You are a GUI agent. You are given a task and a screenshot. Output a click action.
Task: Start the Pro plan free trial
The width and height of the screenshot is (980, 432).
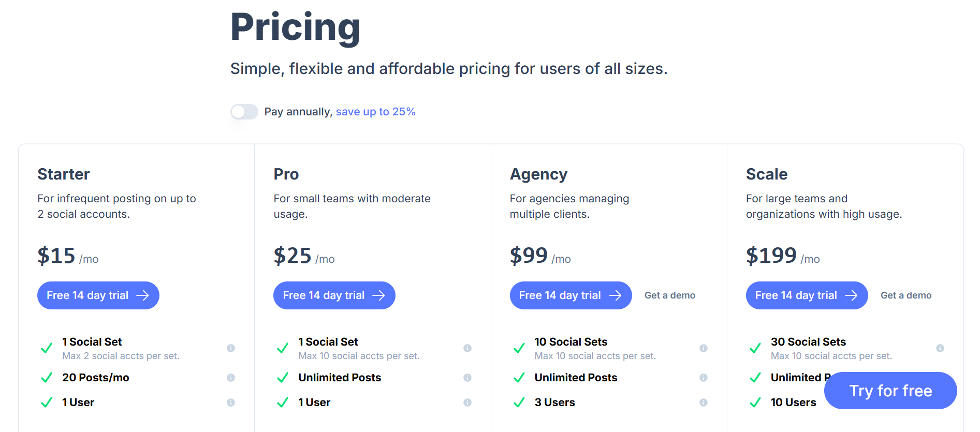click(334, 295)
